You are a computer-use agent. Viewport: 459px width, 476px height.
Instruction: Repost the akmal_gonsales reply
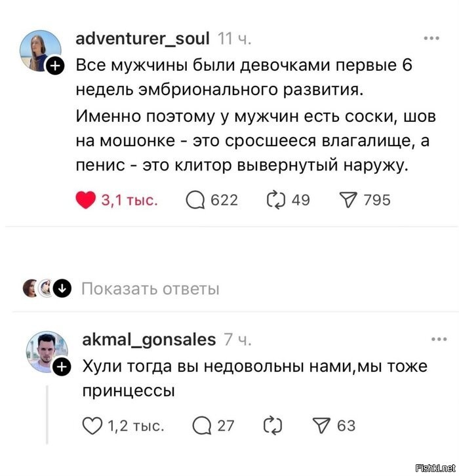click(273, 426)
